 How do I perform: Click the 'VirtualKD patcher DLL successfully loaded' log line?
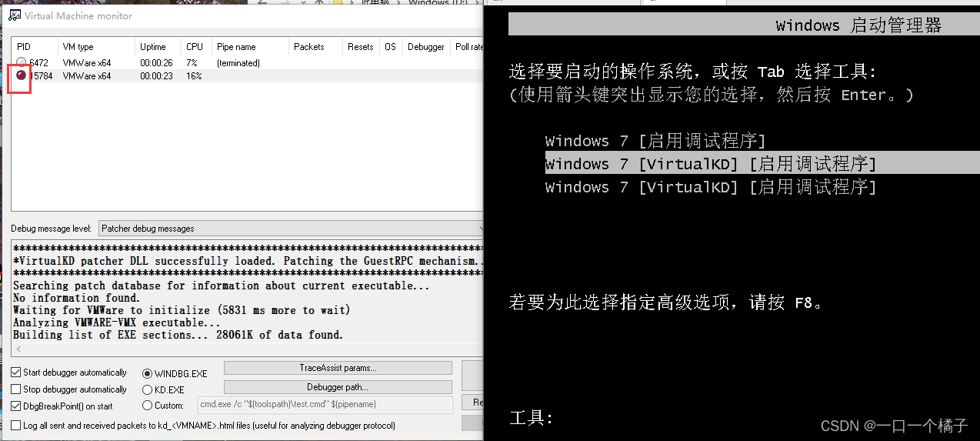pos(248,261)
